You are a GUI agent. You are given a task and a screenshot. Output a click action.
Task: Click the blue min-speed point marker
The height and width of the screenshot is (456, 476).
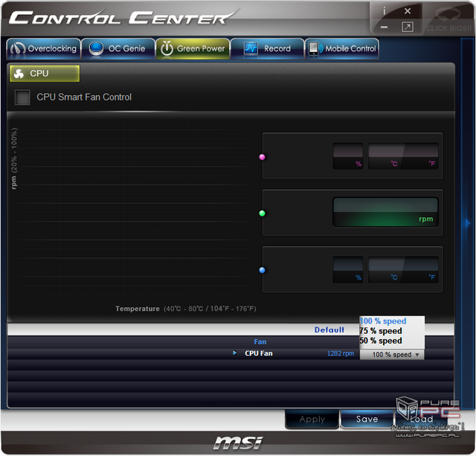click(262, 270)
